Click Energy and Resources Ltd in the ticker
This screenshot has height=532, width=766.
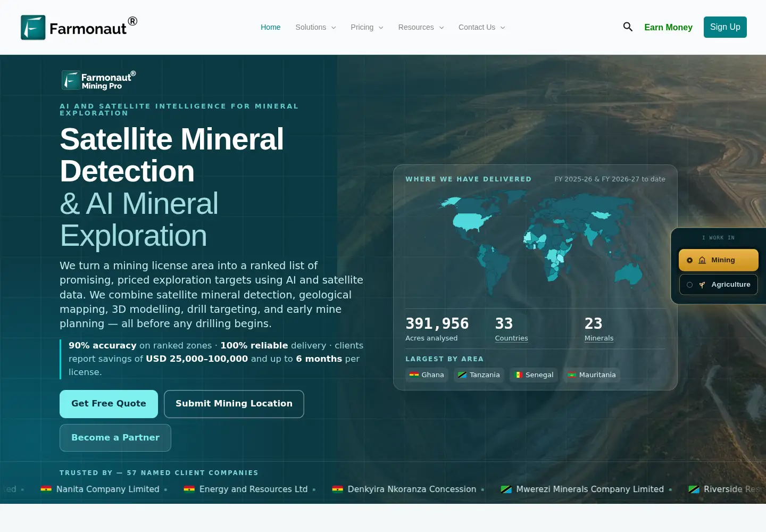pyautogui.click(x=254, y=489)
